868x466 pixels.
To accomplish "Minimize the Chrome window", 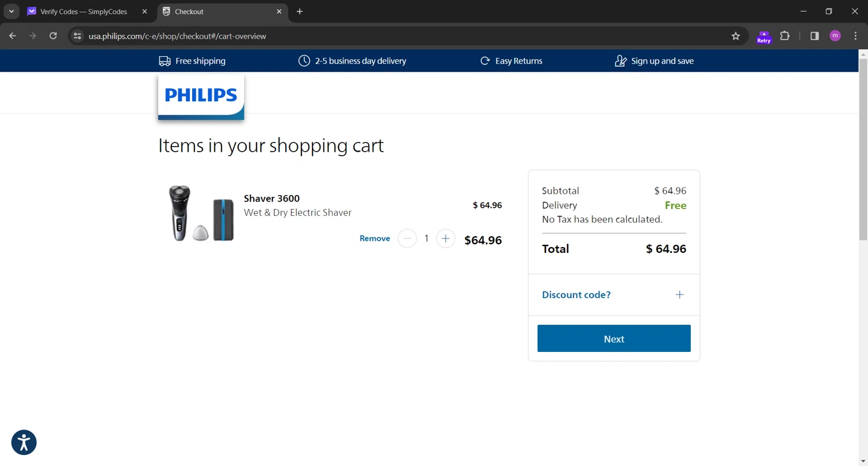I will point(803,12).
